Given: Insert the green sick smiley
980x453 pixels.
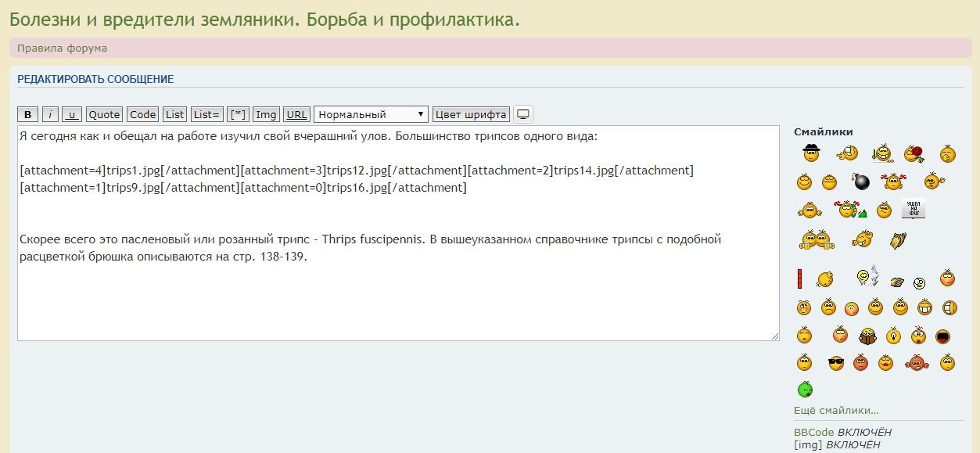Looking at the screenshot, I should [805, 389].
